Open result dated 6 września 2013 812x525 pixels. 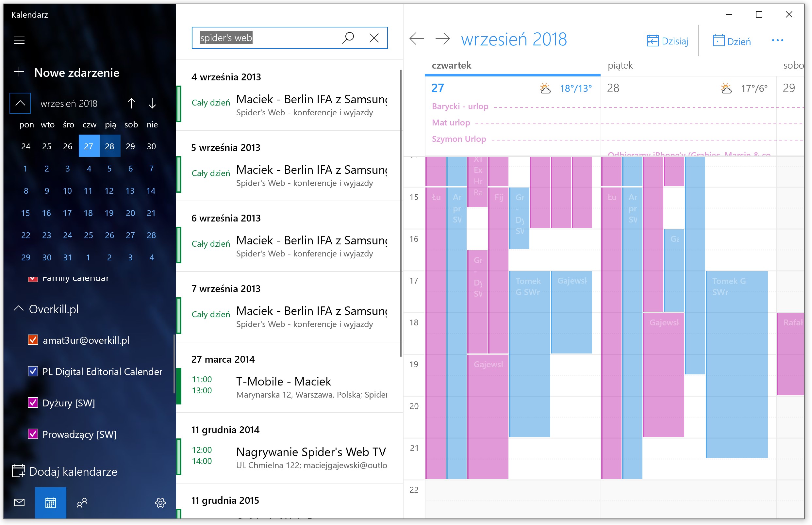289,237
